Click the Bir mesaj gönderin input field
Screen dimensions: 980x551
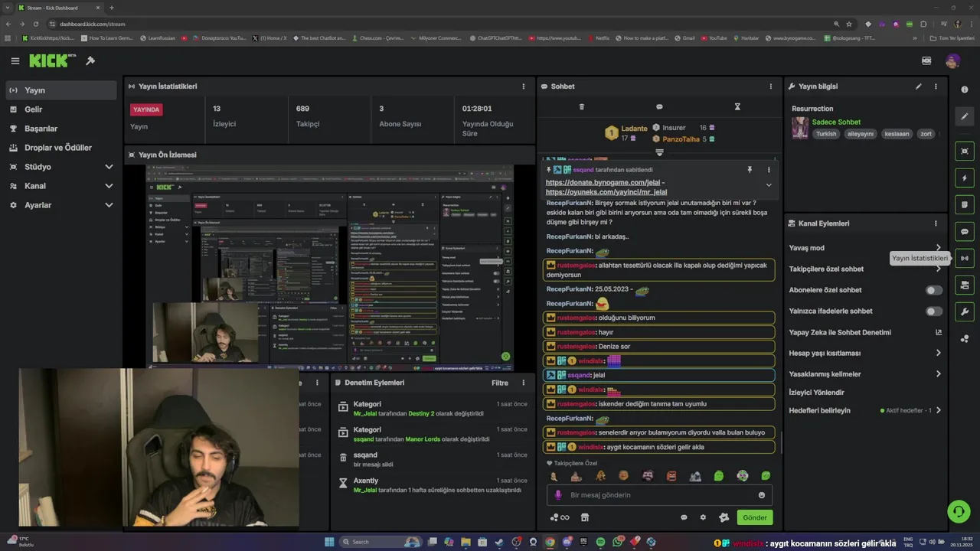point(659,495)
